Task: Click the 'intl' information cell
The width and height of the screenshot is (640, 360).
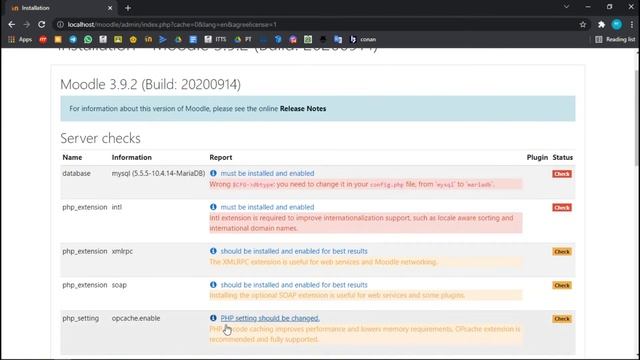Action: click(x=117, y=207)
